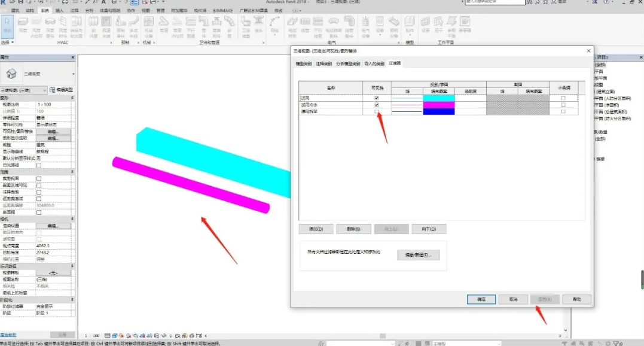
Task: Select the Pipe tool in plumbing panel
Action: coord(164,26)
